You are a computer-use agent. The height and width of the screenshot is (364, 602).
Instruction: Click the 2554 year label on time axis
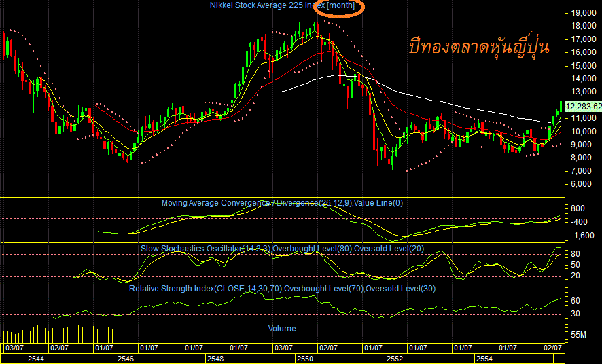coord(484,359)
